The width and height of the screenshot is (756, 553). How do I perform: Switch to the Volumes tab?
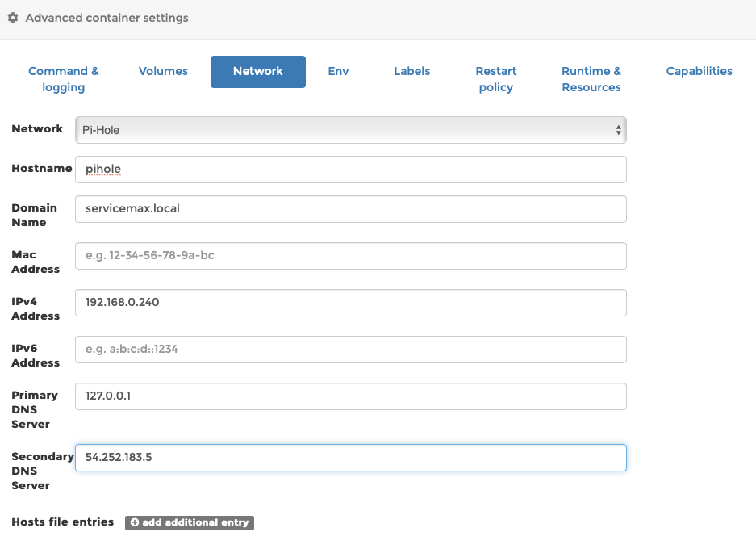pyautogui.click(x=163, y=71)
